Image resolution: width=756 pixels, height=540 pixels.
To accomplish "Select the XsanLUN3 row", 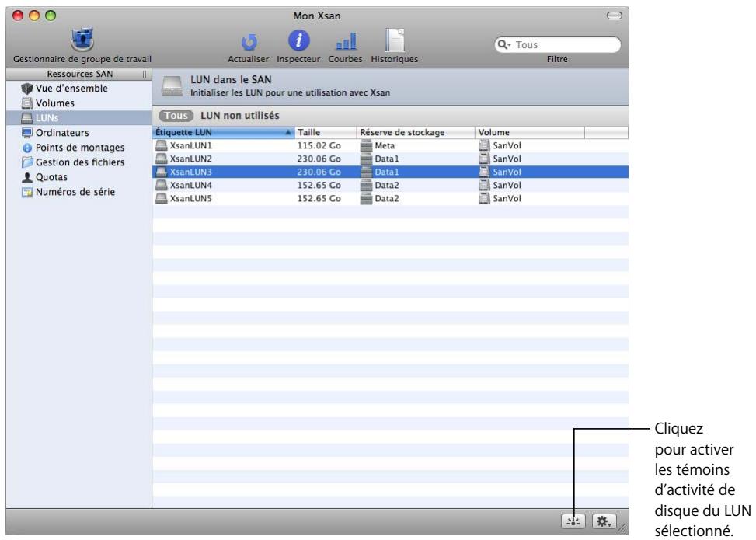I will [x=390, y=172].
